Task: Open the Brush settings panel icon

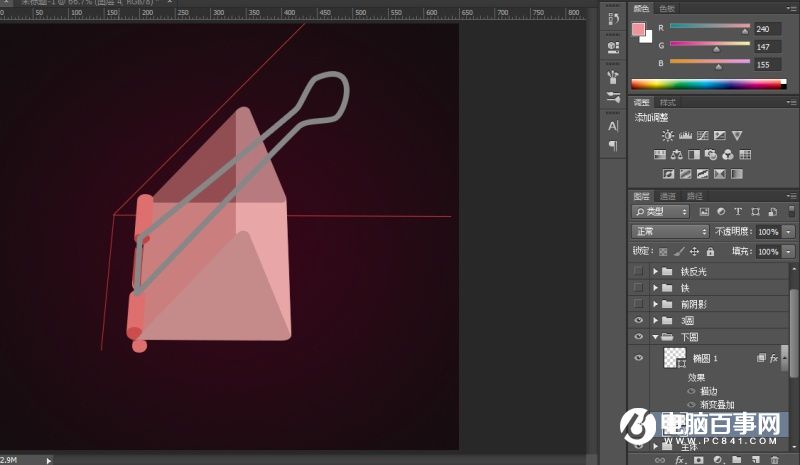Action: [613, 97]
